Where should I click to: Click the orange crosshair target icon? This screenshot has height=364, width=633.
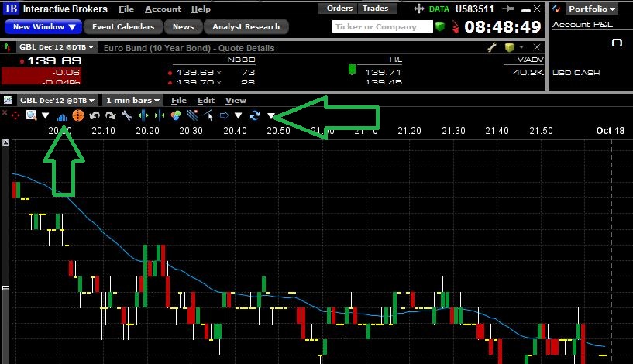(78, 115)
